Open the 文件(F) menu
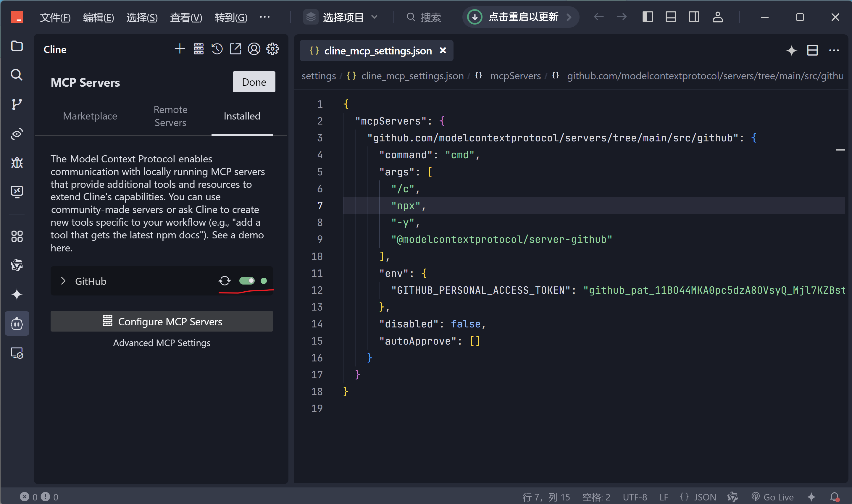Screen dimensions: 852x504 [x=55, y=17]
